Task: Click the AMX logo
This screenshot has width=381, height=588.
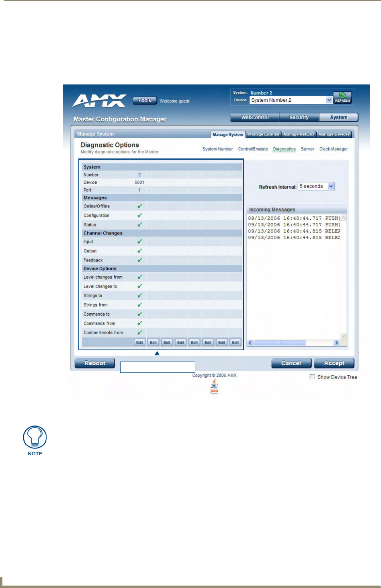Action: click(x=99, y=101)
